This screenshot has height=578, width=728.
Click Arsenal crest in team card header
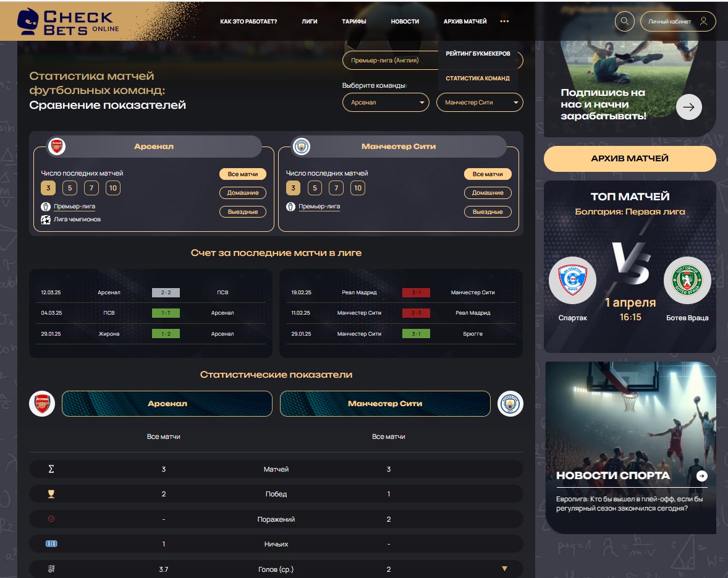[x=56, y=147]
